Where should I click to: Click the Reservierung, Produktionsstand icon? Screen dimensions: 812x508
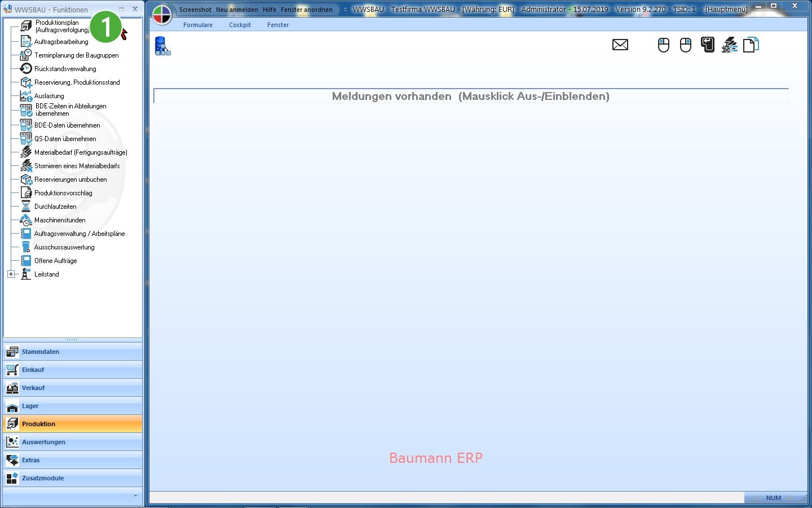[26, 82]
